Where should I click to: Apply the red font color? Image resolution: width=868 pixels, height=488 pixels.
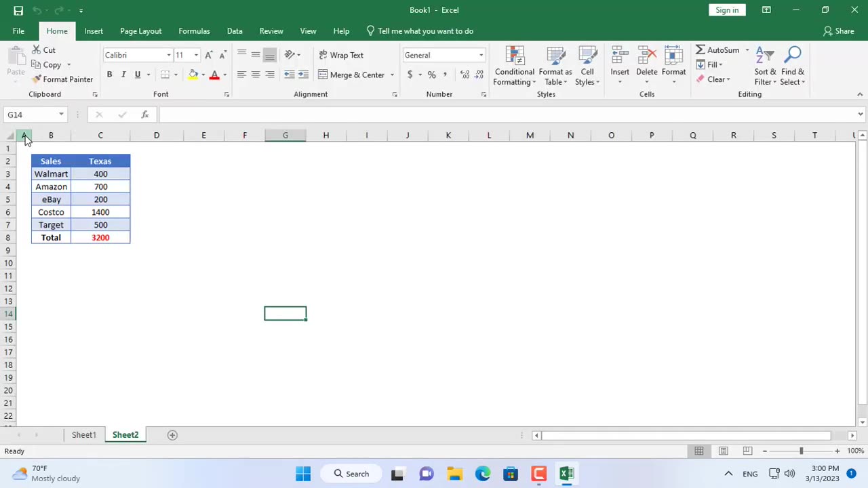214,75
